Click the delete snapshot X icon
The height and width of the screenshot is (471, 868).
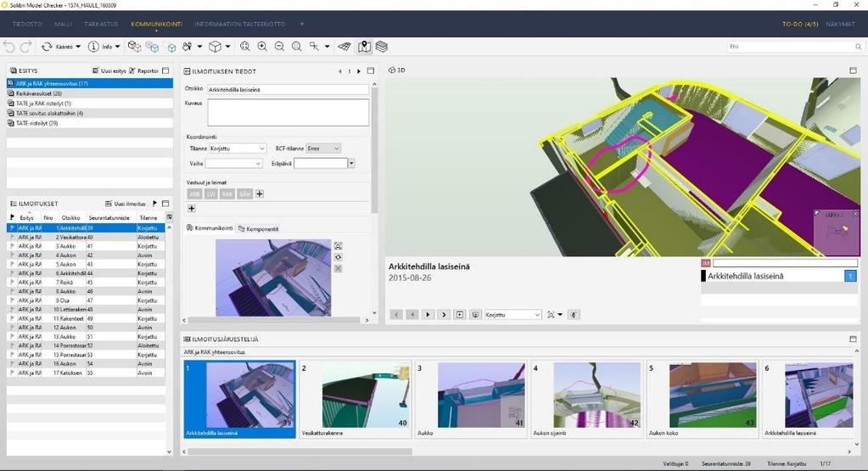pyautogui.click(x=339, y=268)
